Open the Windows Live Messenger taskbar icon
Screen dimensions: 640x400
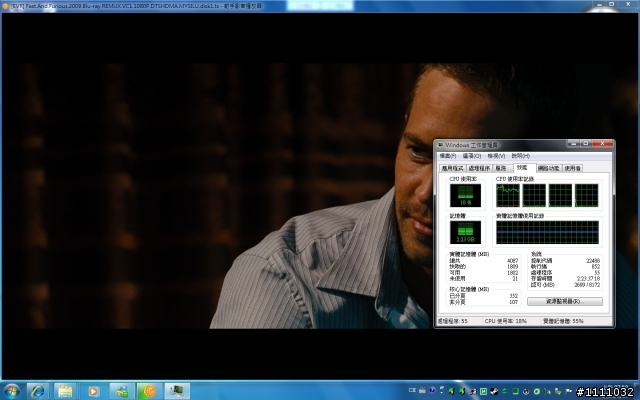pyautogui.click(x=122, y=391)
